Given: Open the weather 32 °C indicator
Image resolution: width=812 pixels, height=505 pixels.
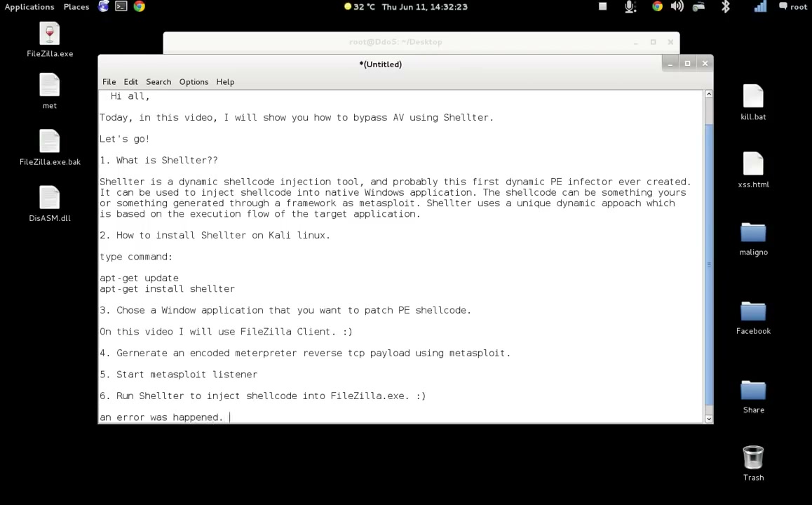Looking at the screenshot, I should (360, 7).
